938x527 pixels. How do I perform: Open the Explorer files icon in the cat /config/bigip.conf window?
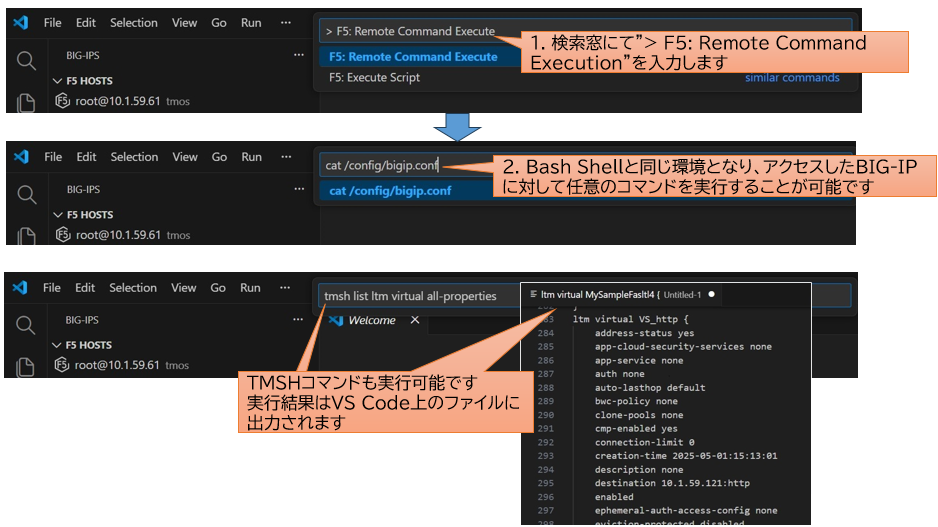(x=26, y=236)
